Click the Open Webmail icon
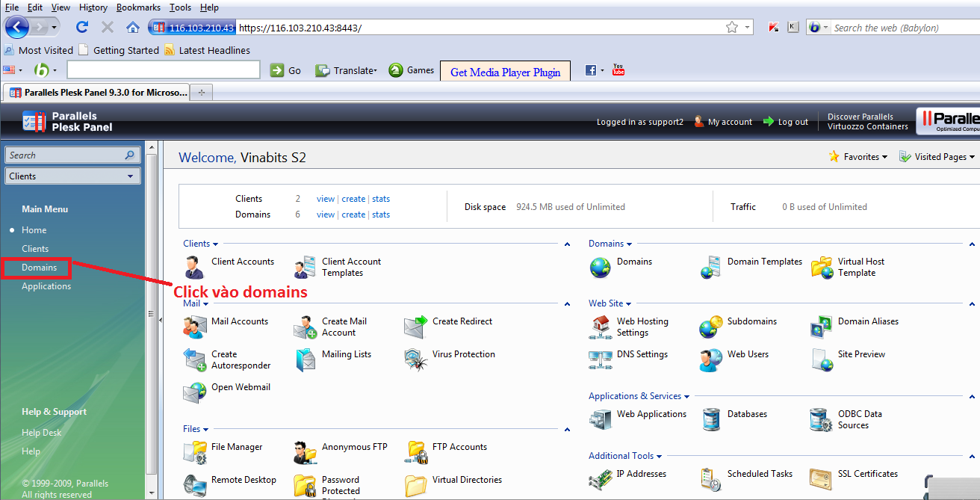The width and height of the screenshot is (980, 500). pos(194,393)
